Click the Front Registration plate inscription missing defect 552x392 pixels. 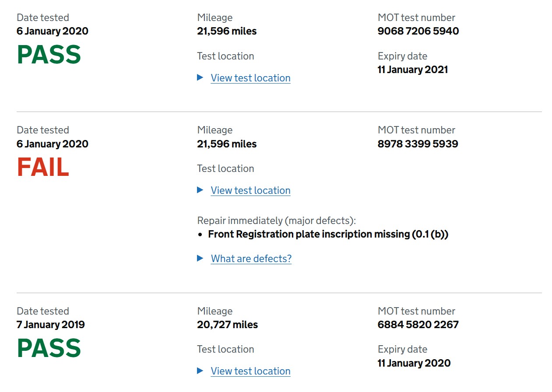(328, 234)
